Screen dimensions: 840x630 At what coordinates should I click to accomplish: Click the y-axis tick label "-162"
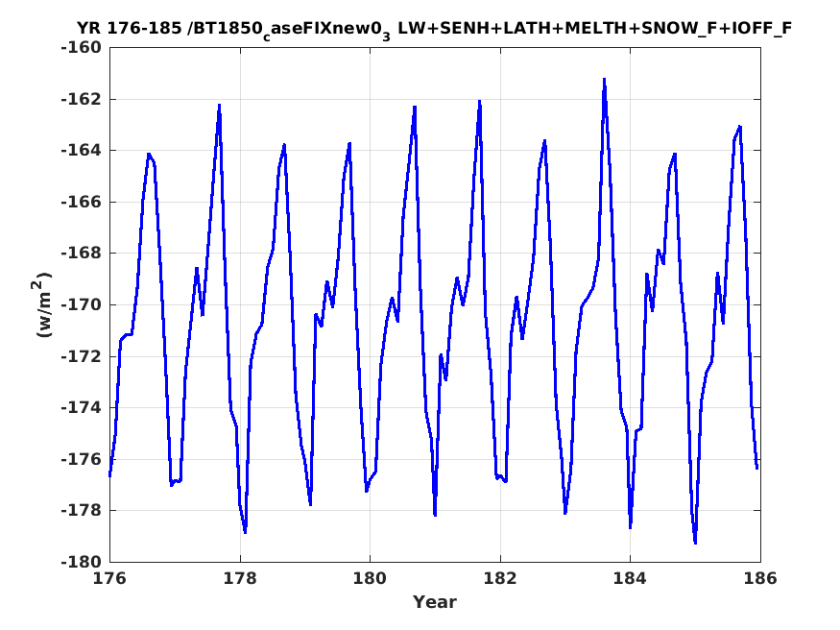pos(82,99)
